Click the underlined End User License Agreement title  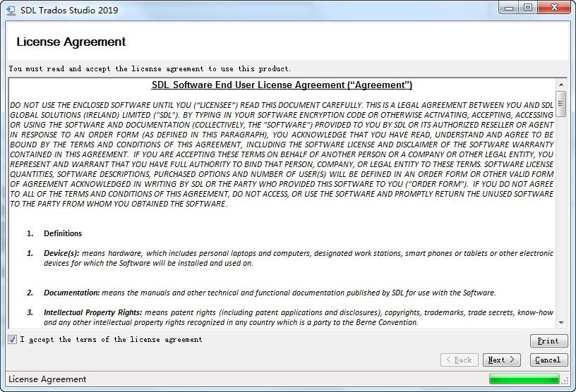282,85
